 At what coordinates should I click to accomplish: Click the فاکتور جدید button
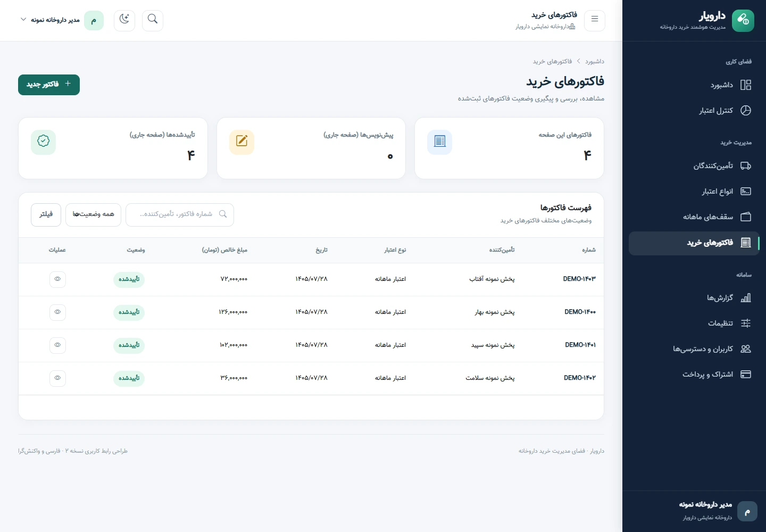[x=49, y=85]
